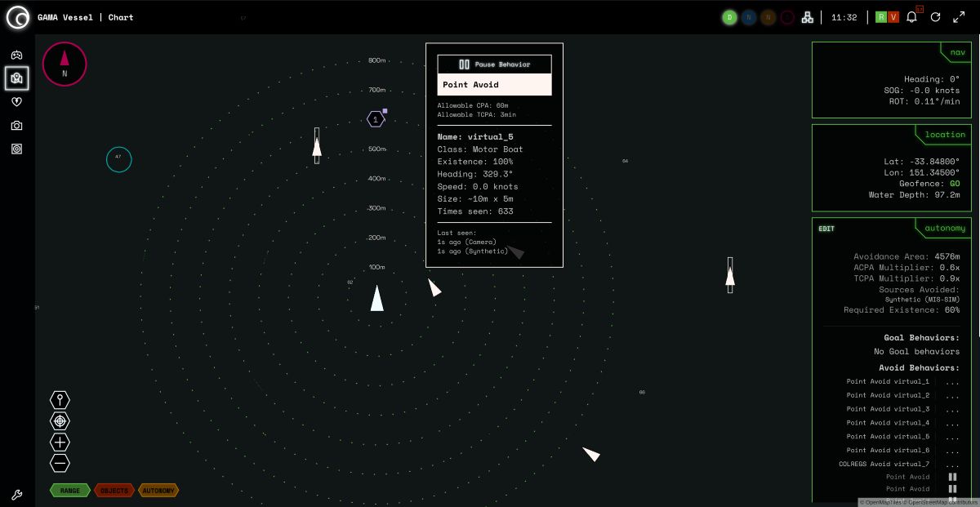Enter fullscreen with the expand arrows icon

coord(959,17)
